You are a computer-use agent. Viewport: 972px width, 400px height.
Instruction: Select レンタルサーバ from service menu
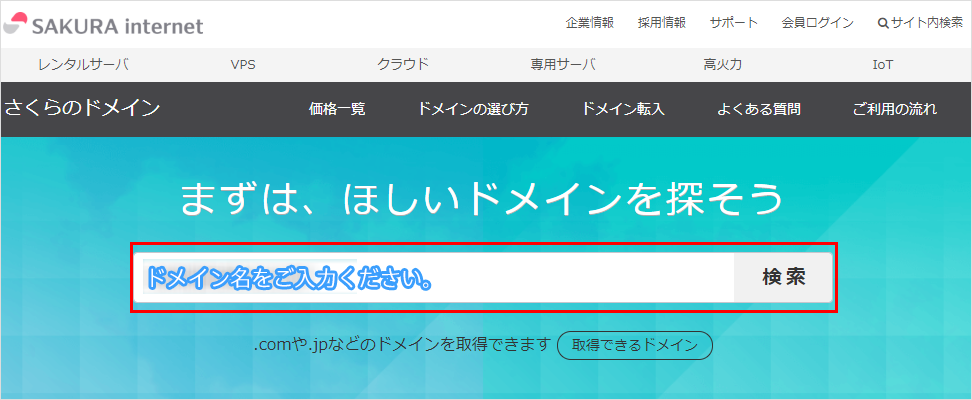tap(83, 65)
